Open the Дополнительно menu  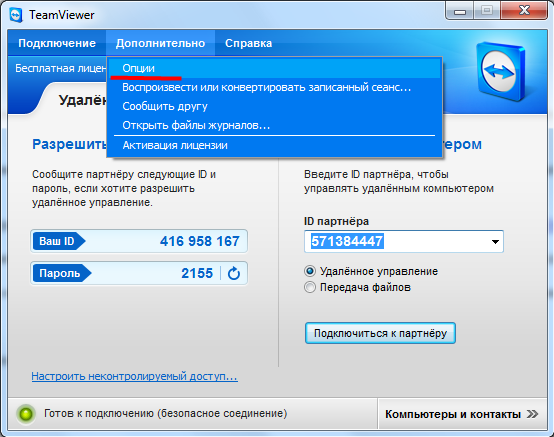pos(160,43)
